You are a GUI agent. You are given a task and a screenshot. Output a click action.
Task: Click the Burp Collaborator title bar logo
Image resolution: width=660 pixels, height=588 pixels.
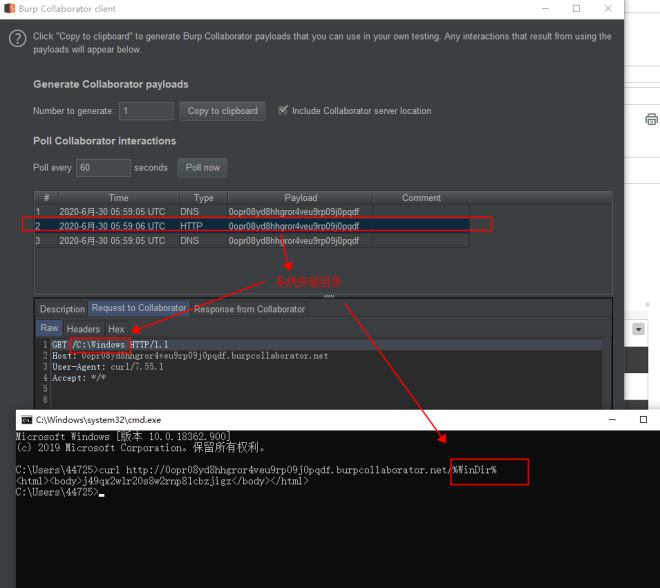click(x=10, y=8)
